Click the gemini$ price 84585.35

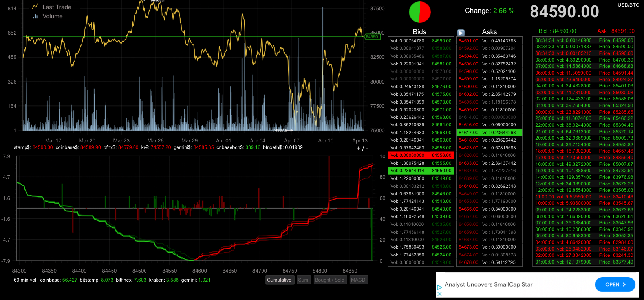point(204,147)
